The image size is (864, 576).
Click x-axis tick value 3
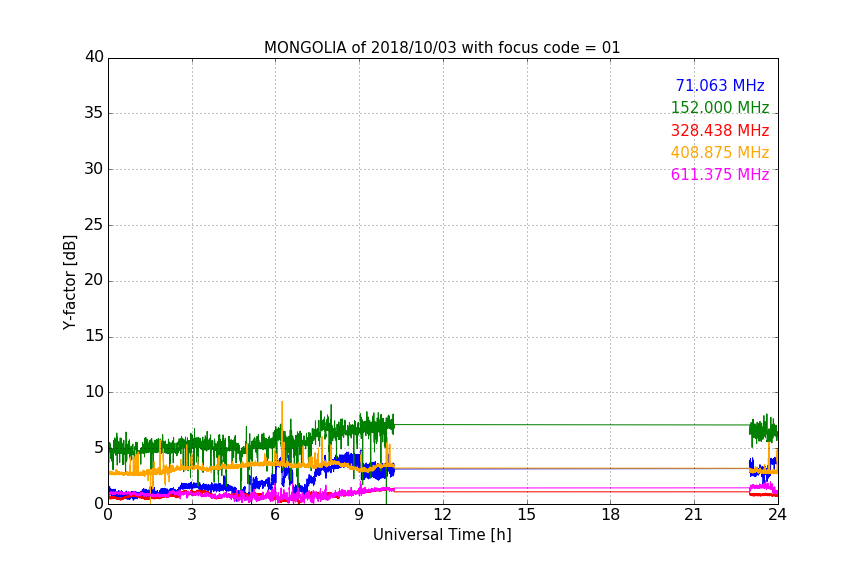point(192,515)
